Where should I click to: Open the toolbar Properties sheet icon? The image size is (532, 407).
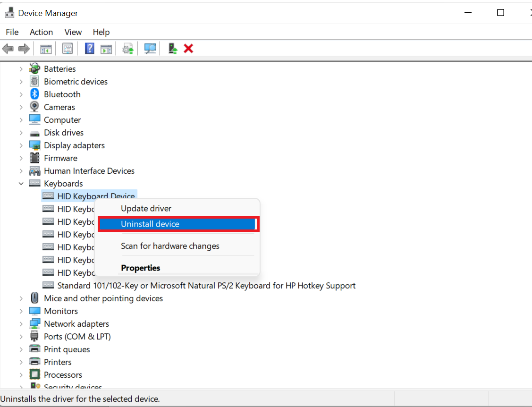(x=68, y=49)
